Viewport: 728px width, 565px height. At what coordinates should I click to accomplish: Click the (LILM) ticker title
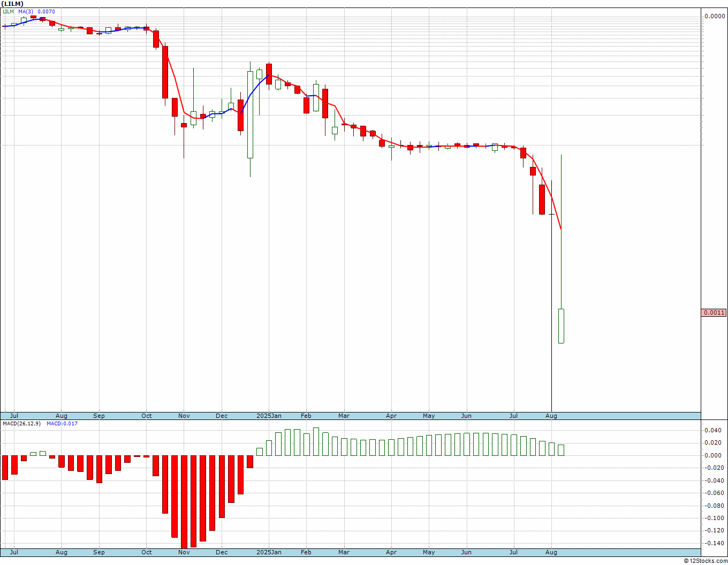click(x=12, y=4)
